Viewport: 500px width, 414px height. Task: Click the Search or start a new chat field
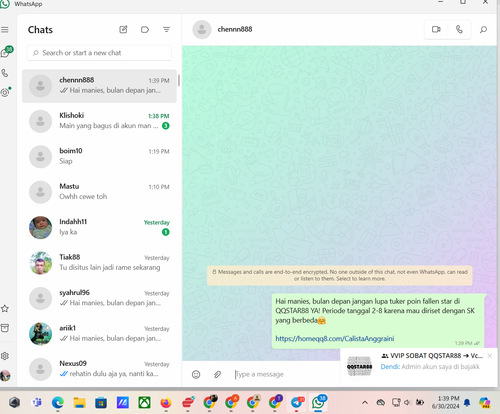(99, 53)
